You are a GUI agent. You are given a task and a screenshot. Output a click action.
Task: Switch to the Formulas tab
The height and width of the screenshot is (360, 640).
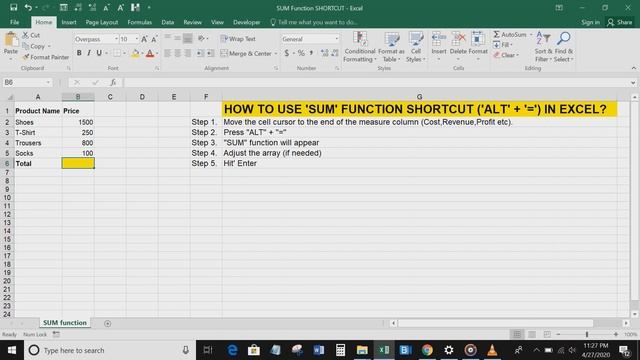[140, 22]
